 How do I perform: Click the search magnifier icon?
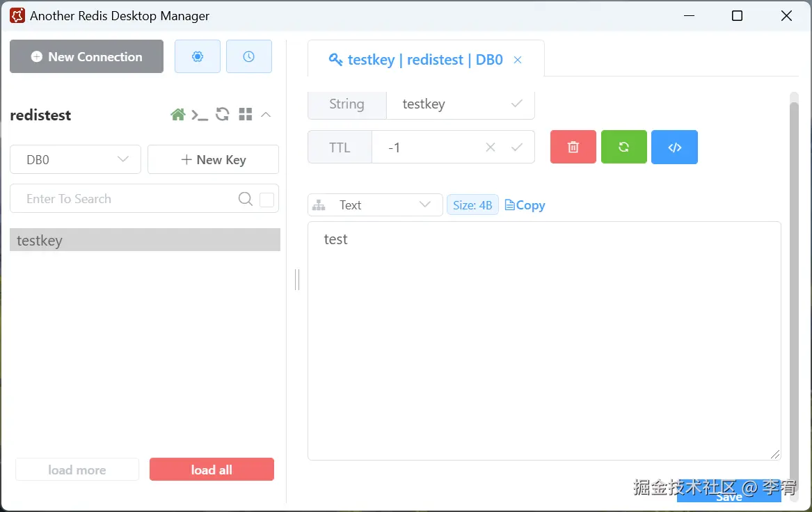point(246,199)
